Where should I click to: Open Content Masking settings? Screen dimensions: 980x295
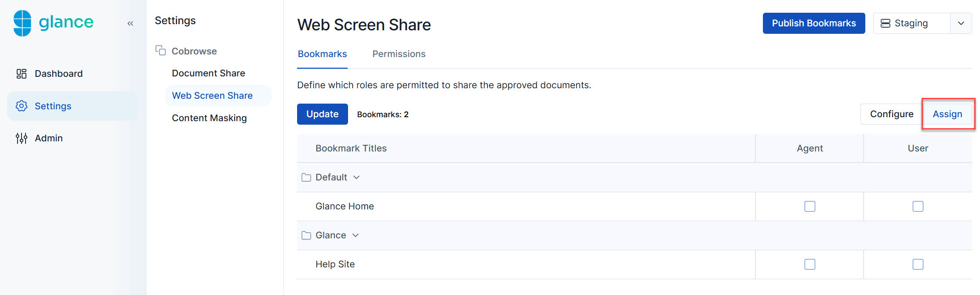(x=209, y=118)
